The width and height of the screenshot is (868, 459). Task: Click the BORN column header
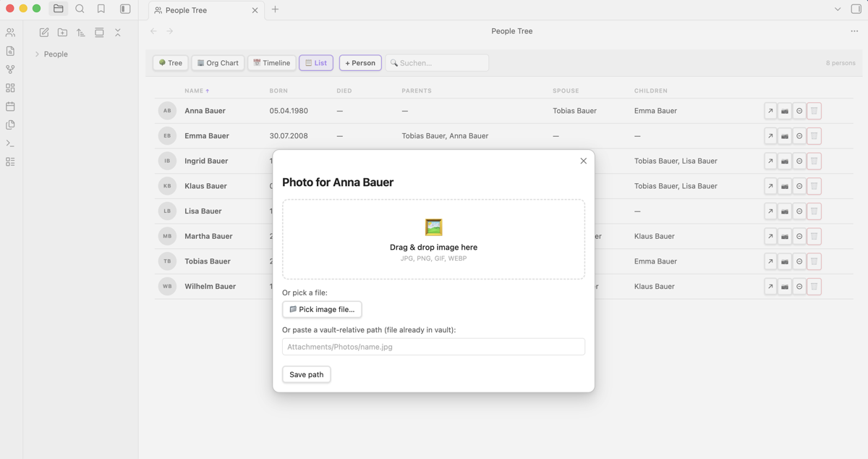[278, 90]
